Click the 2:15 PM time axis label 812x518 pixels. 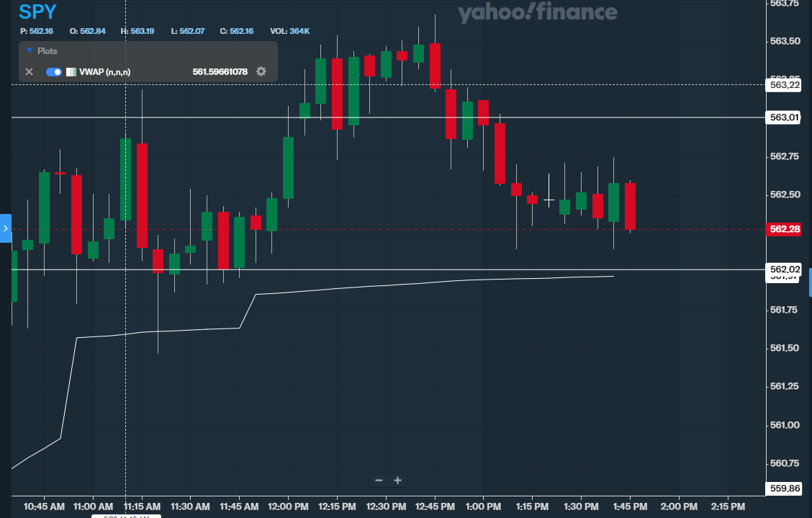728,506
